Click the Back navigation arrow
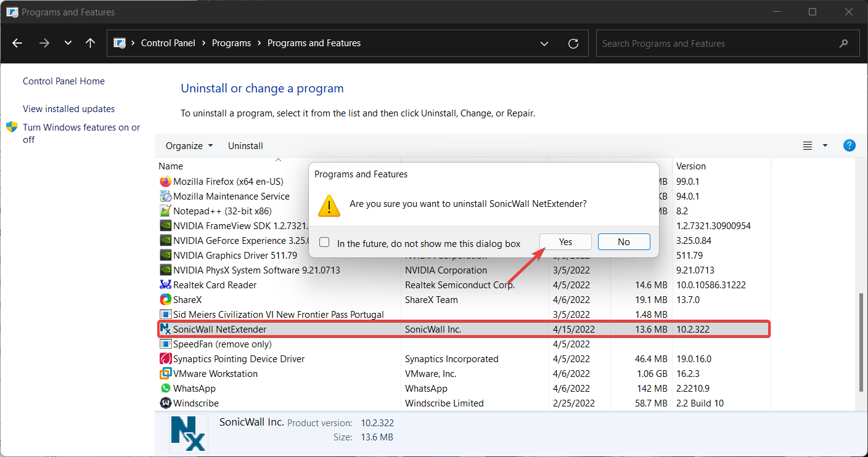This screenshot has height=457, width=868. pos(17,43)
